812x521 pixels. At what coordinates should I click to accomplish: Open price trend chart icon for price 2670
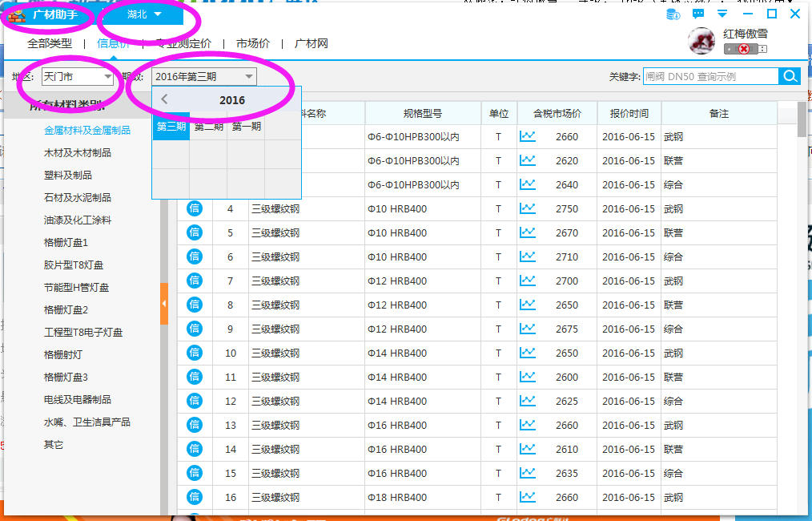click(528, 232)
